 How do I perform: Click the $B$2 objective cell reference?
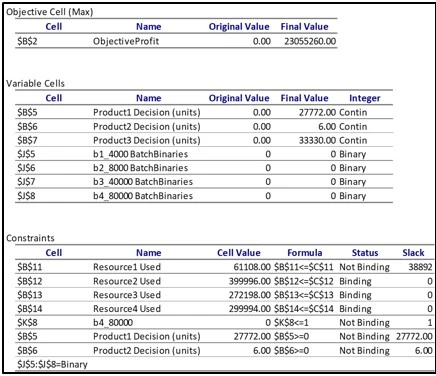(27, 41)
